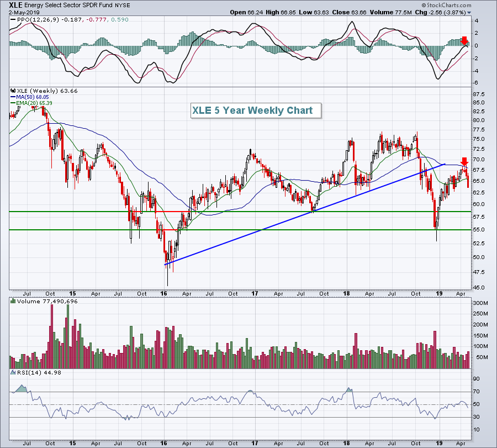Click the Volume 77.5M value in header
The height and width of the screenshot is (448, 497).
point(390,12)
